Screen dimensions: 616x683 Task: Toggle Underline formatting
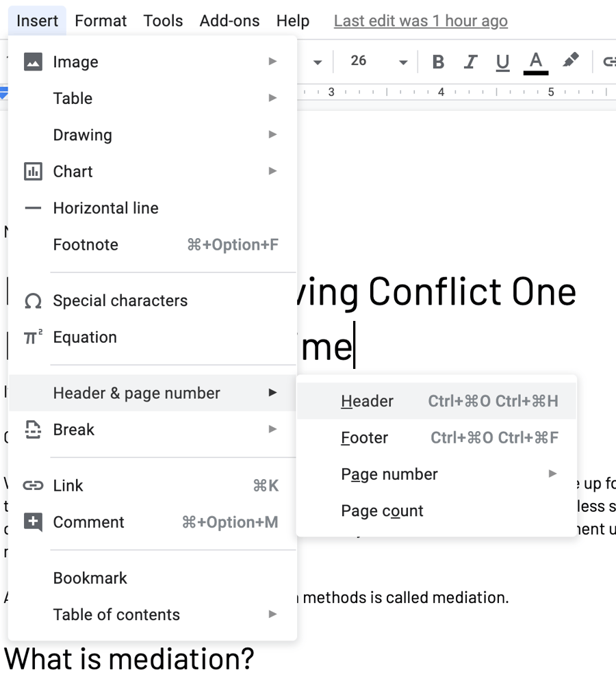pyautogui.click(x=502, y=62)
